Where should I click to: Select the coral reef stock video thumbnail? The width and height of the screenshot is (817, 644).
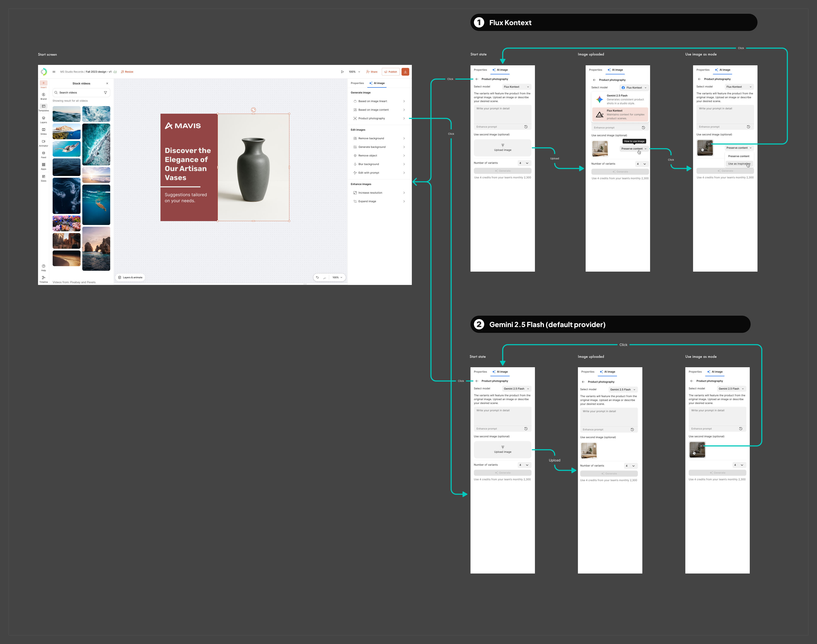(66, 224)
